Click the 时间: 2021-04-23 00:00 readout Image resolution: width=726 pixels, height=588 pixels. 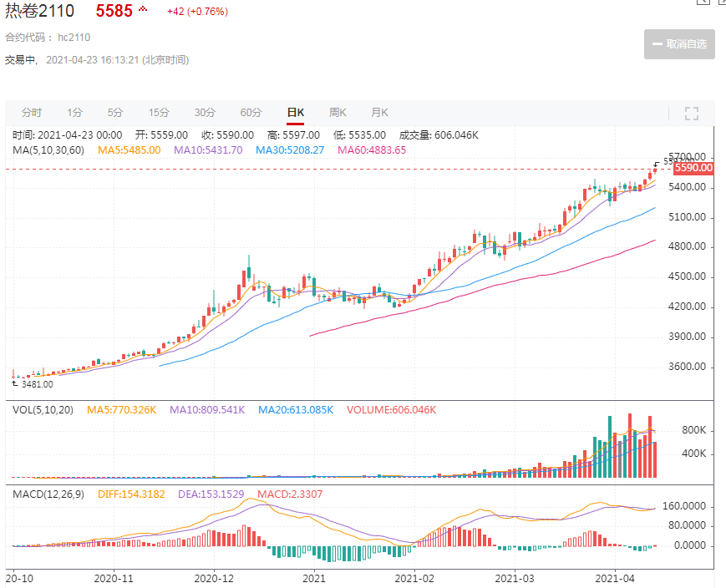[67, 135]
